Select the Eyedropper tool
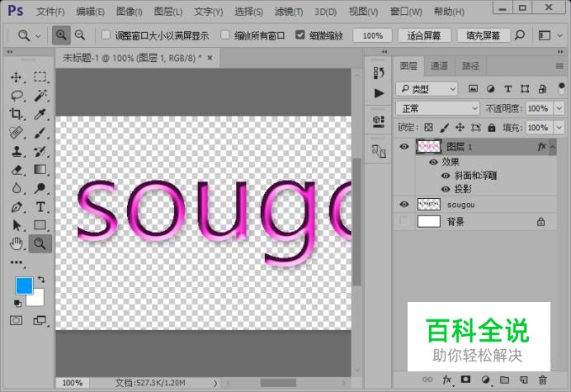 coord(40,115)
